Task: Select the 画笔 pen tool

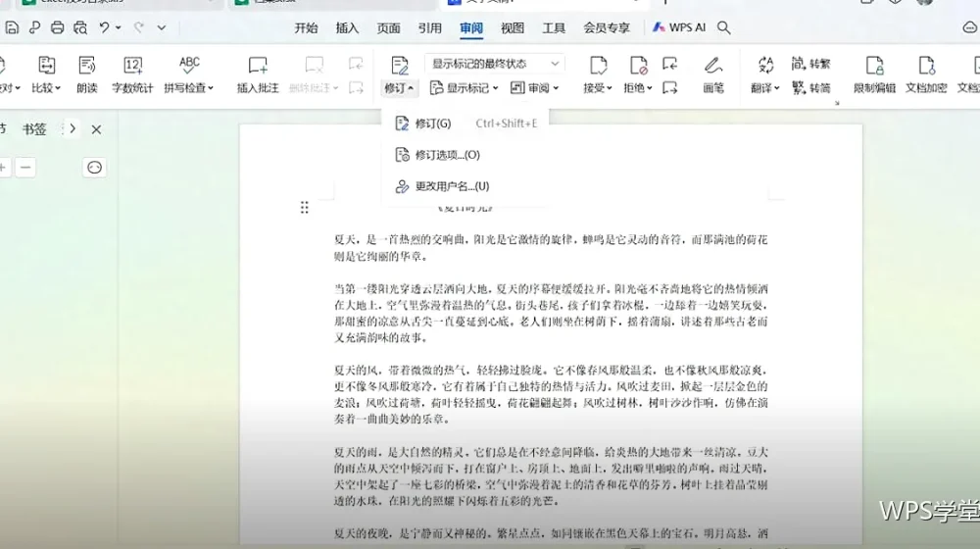Action: (x=713, y=75)
